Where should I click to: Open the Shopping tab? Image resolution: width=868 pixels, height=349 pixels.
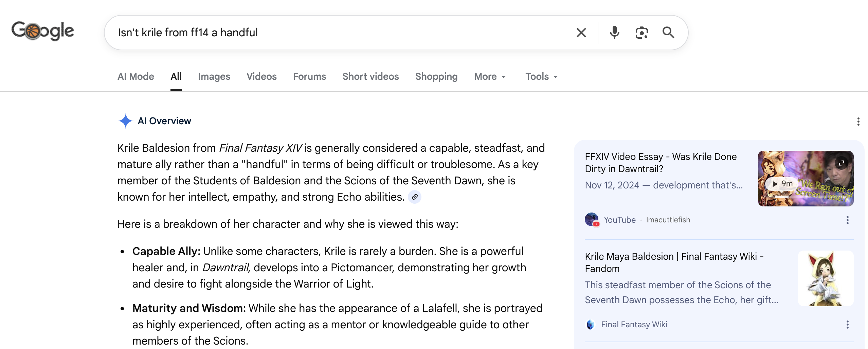(x=436, y=77)
